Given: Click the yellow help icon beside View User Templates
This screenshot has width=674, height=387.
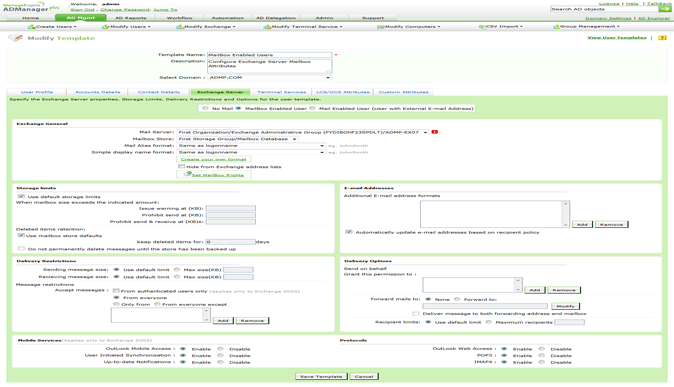Looking at the screenshot, I should 662,38.
